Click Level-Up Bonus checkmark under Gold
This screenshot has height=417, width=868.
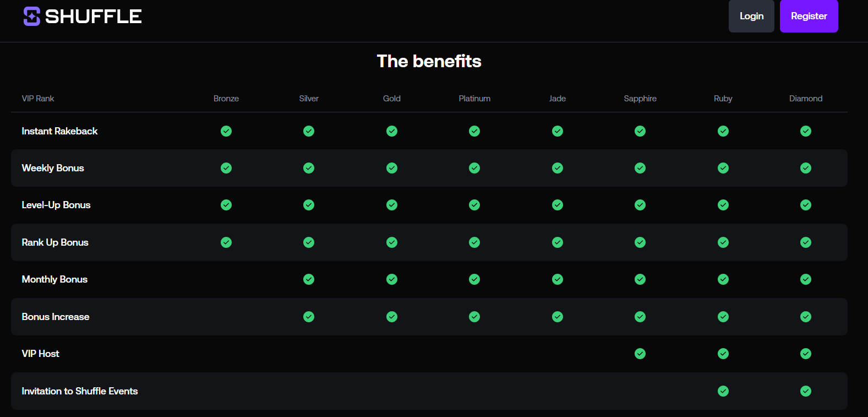click(392, 205)
